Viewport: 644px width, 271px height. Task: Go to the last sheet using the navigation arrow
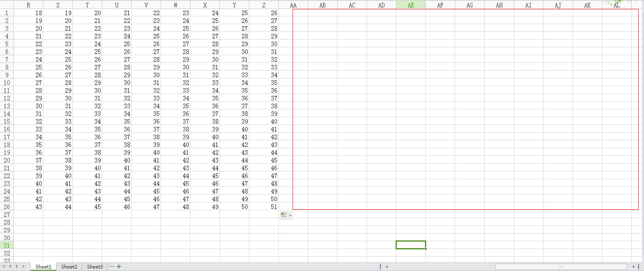pos(24,267)
